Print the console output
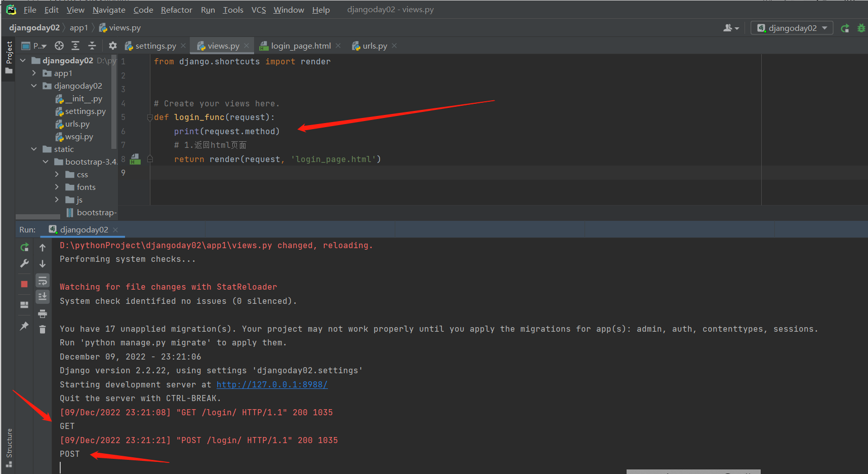The image size is (868, 474). (x=43, y=313)
